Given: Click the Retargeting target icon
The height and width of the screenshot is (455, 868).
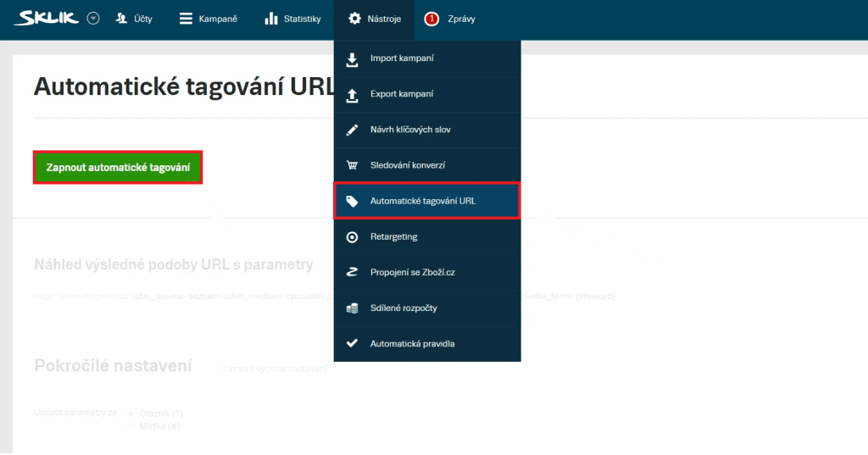Looking at the screenshot, I should pyautogui.click(x=353, y=237).
